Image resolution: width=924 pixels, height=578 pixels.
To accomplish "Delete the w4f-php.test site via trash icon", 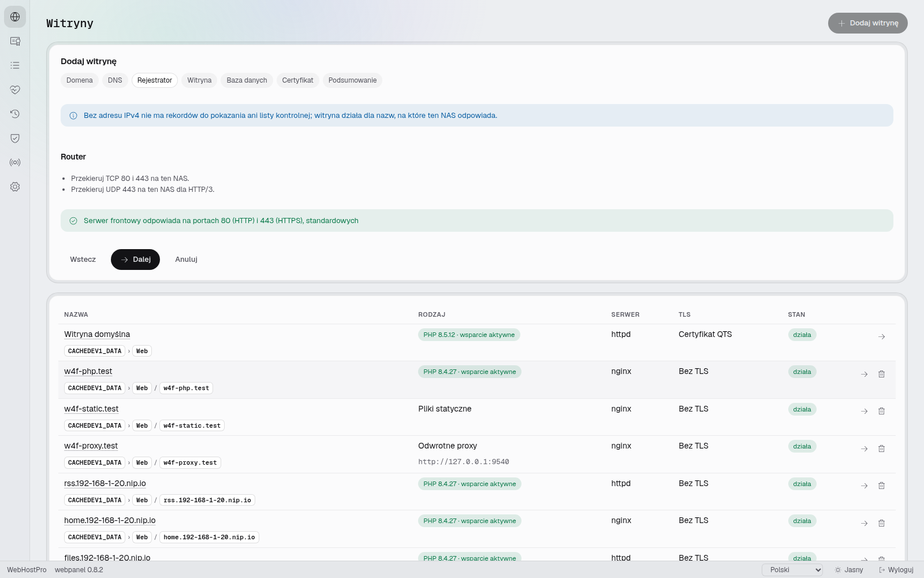I will (881, 374).
